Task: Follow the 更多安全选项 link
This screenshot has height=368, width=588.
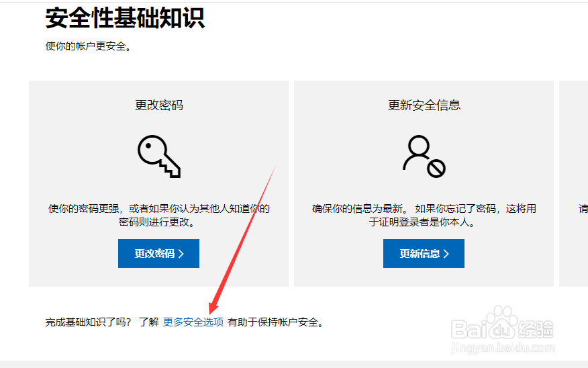Action: tap(193, 322)
